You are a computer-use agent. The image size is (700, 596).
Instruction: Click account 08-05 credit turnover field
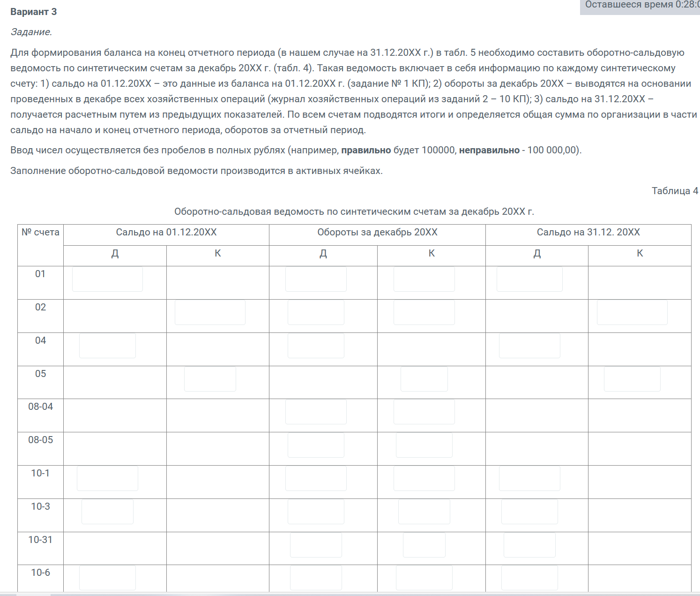[424, 445]
